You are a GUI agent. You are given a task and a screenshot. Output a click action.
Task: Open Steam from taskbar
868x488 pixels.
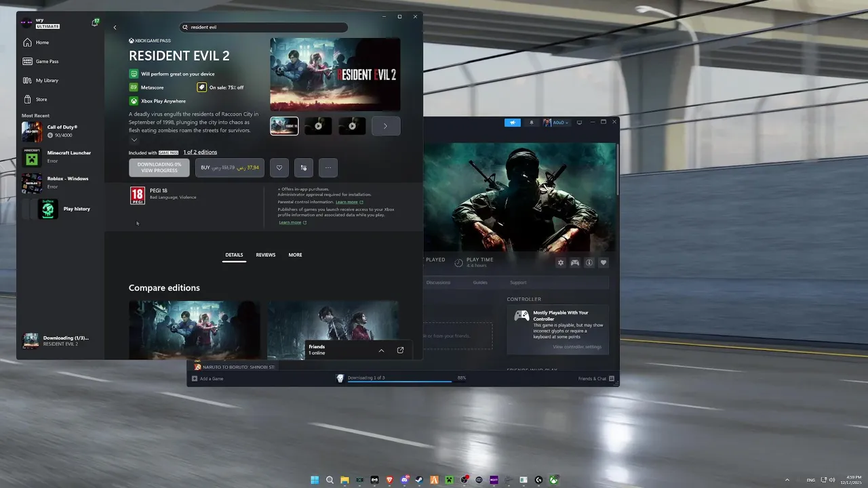tap(419, 480)
